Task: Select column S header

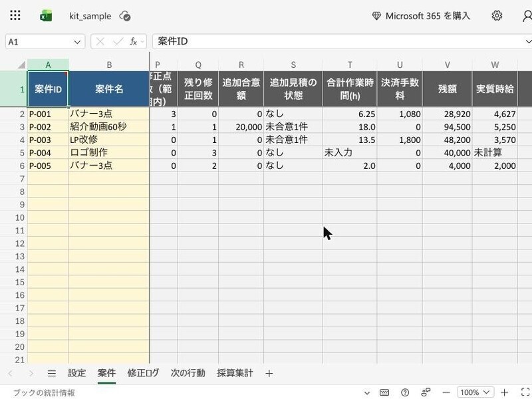Action: (293, 65)
